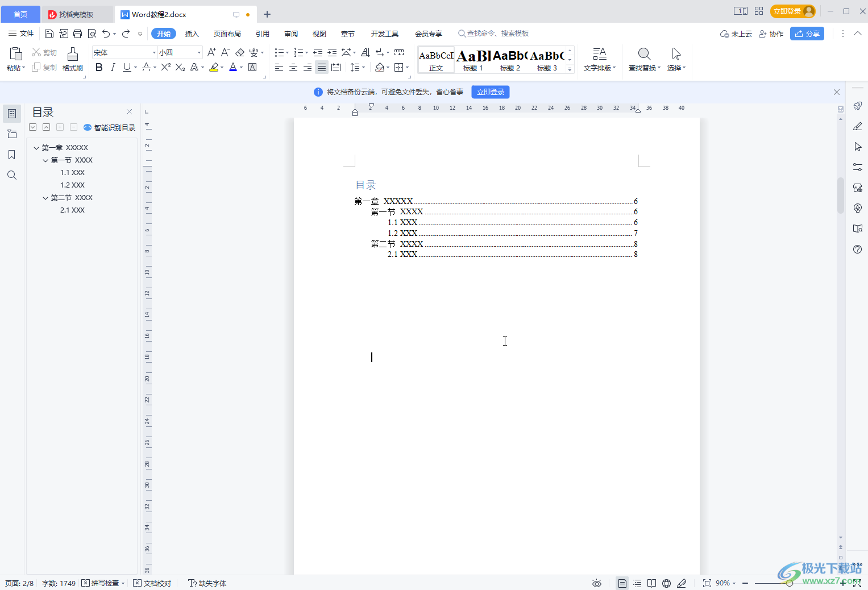Click 立即登录 button in notification bar

(491, 92)
